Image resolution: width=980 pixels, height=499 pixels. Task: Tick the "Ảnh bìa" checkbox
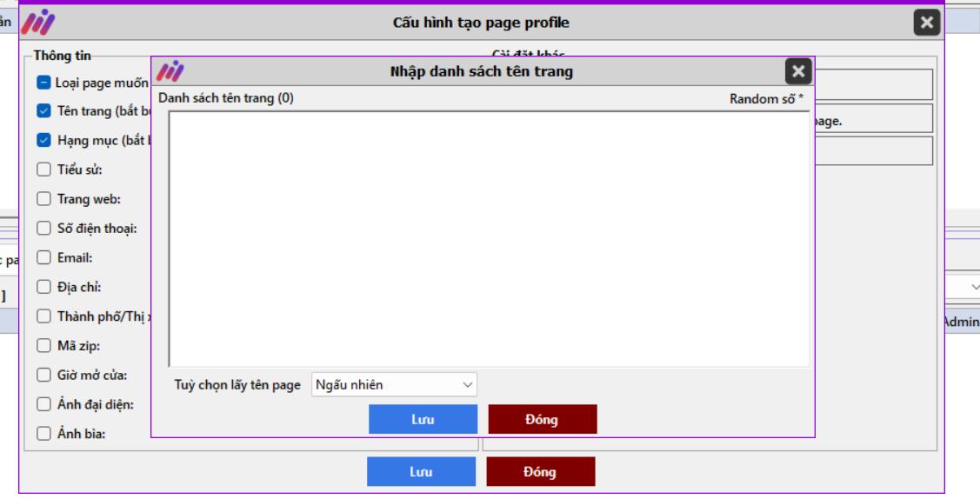point(43,435)
